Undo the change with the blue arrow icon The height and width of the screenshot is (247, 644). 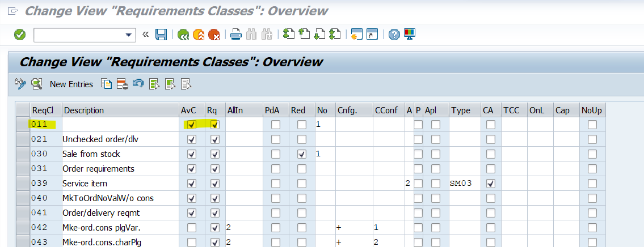click(138, 84)
